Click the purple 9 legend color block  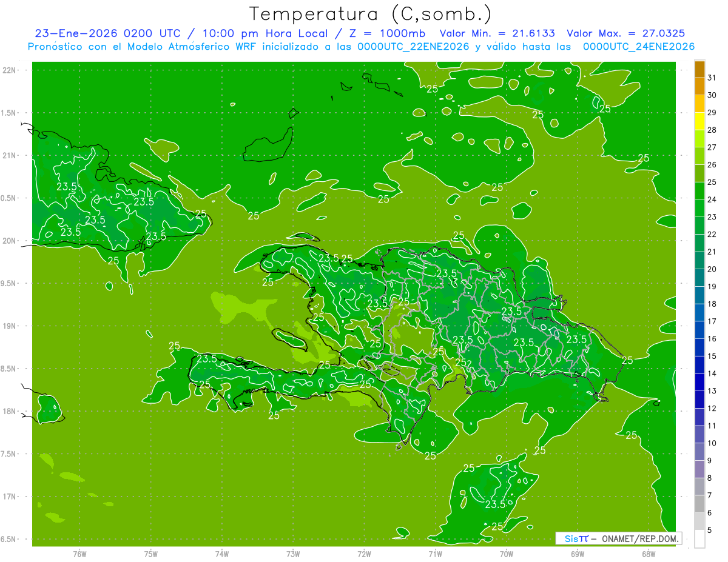[699, 469]
